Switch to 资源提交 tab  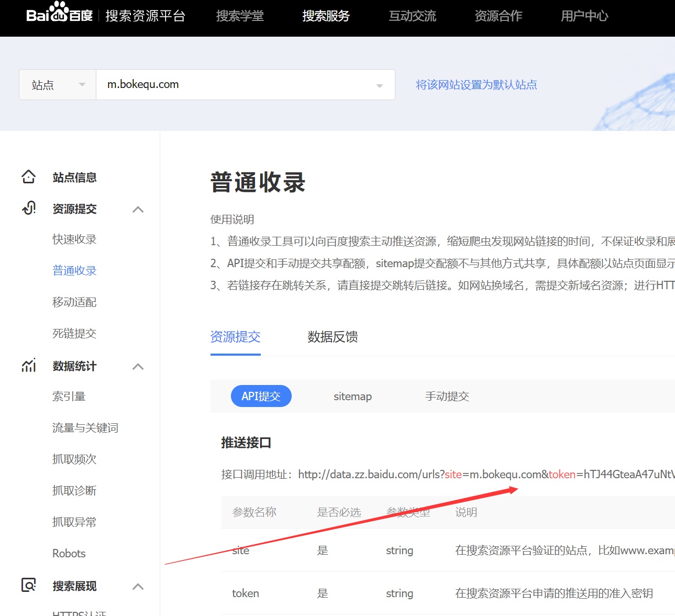pos(236,337)
